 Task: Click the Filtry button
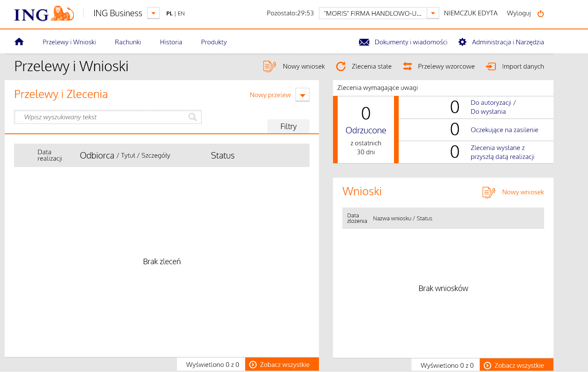coord(288,127)
